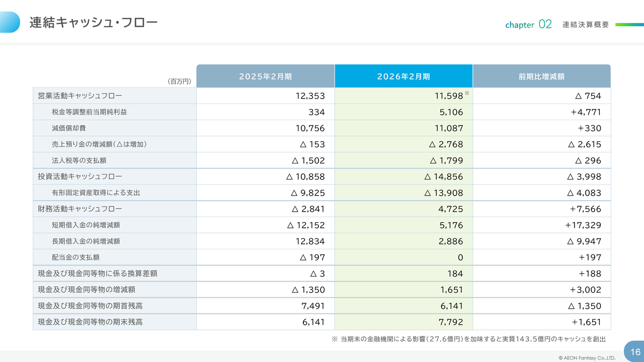Select the 減価償却費 row label
The width and height of the screenshot is (644, 362).
pyautogui.click(x=68, y=128)
